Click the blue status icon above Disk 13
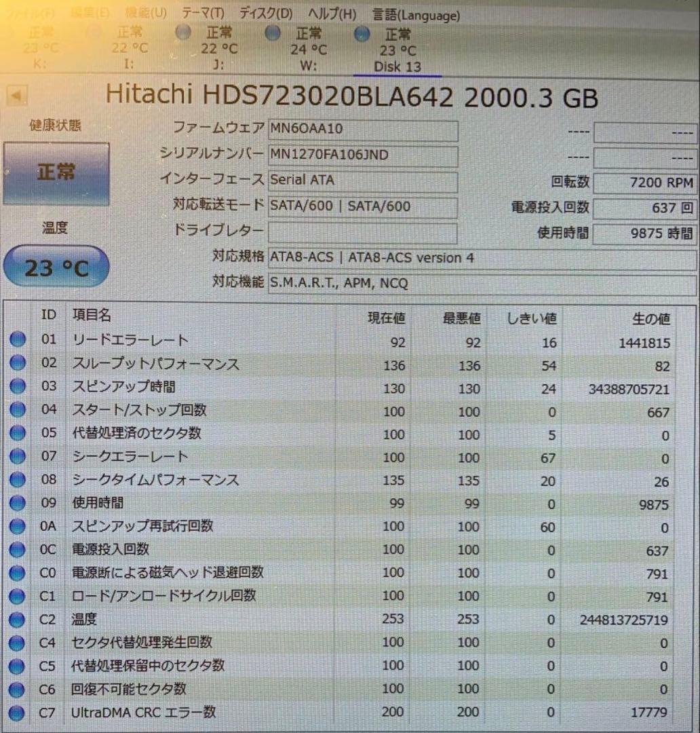 [x=362, y=34]
